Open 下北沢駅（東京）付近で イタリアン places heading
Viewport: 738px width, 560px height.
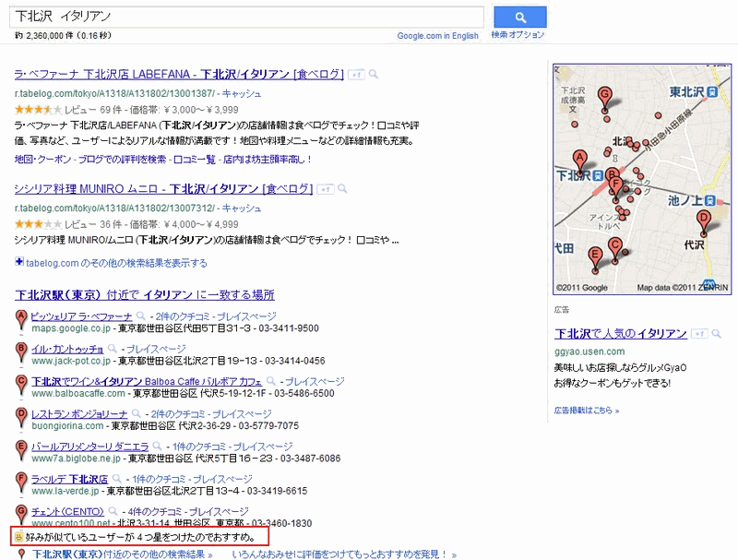145,295
